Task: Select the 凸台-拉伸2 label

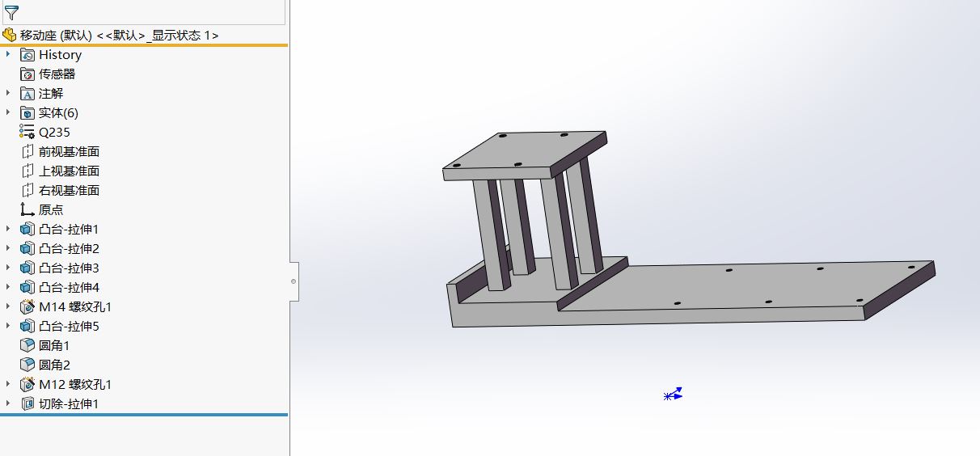Action: [x=69, y=249]
